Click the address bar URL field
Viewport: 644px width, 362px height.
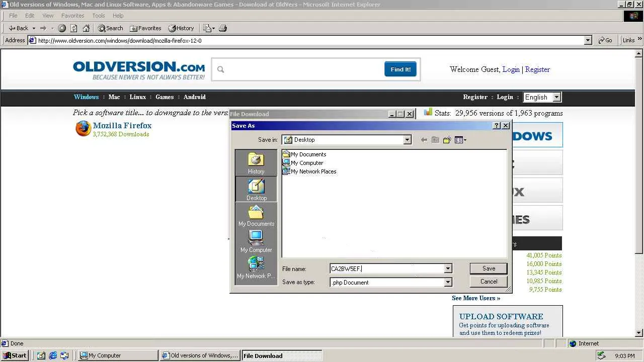pos(310,40)
